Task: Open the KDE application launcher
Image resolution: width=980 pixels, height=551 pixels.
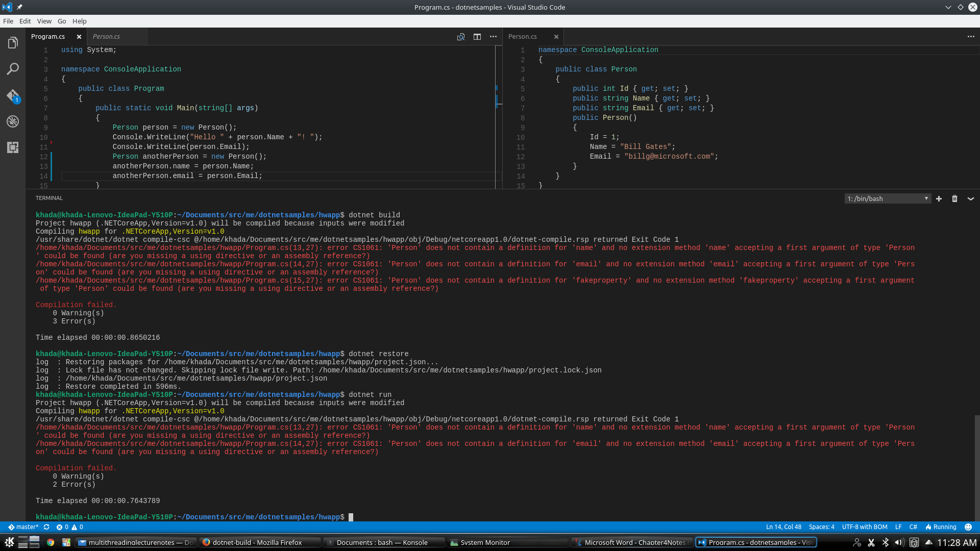Action: [x=9, y=542]
